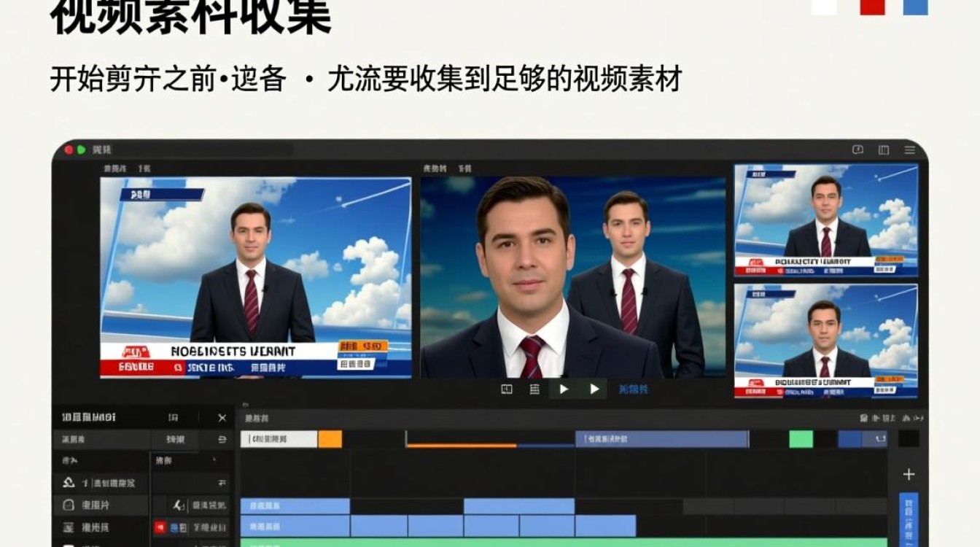The image size is (980, 547).
Task: Select the first labeled blue clip in the upper blue track
Action: [295, 505]
